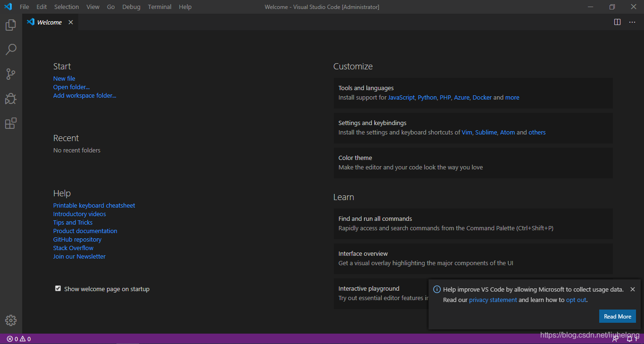Image resolution: width=644 pixels, height=344 pixels.
Task: Open the Explorer view in activity bar
Action: (x=11, y=25)
